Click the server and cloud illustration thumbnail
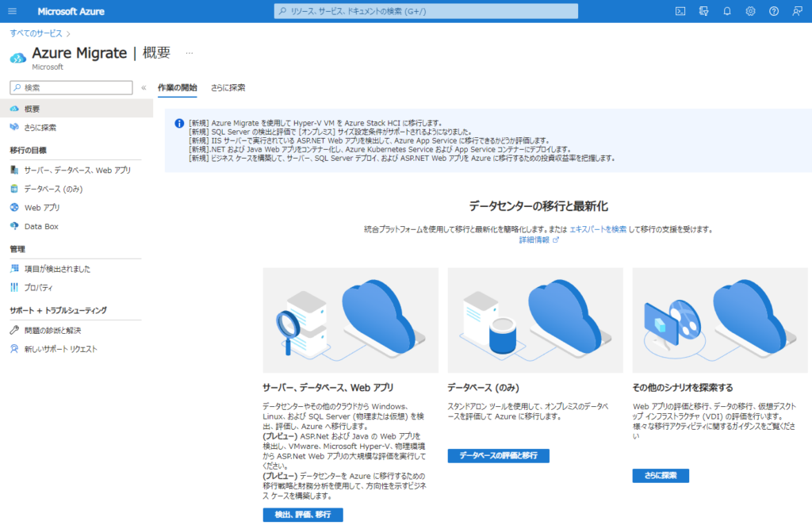Image resolution: width=812 pixels, height=529 pixels. [x=350, y=320]
